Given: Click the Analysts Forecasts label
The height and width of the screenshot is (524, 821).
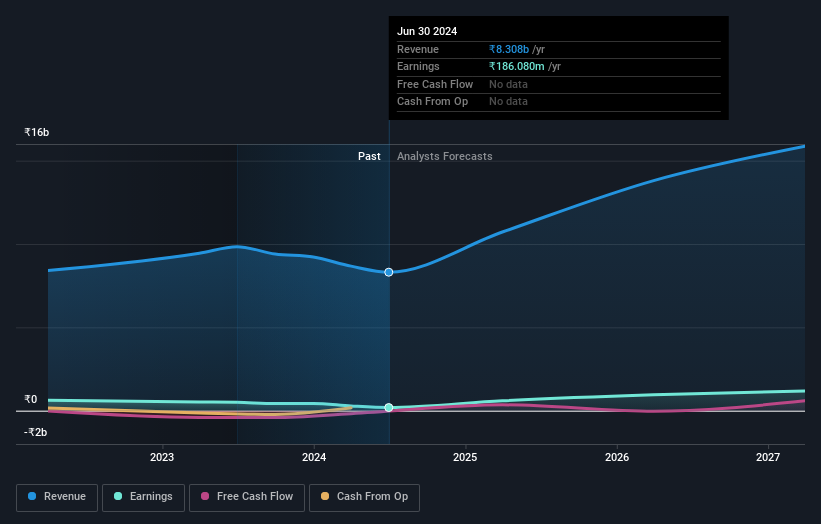Looking at the screenshot, I should click(x=445, y=157).
